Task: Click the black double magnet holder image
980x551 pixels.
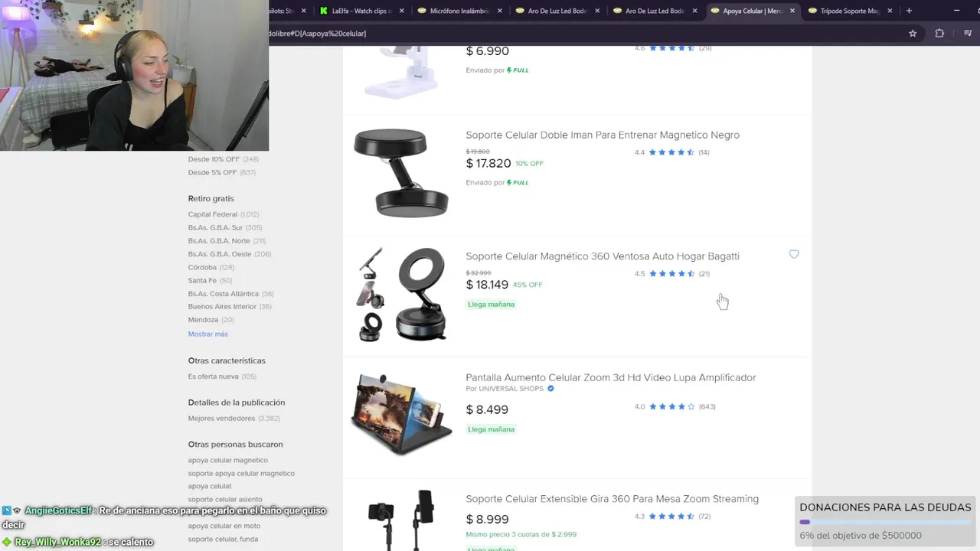Action: coord(402,173)
